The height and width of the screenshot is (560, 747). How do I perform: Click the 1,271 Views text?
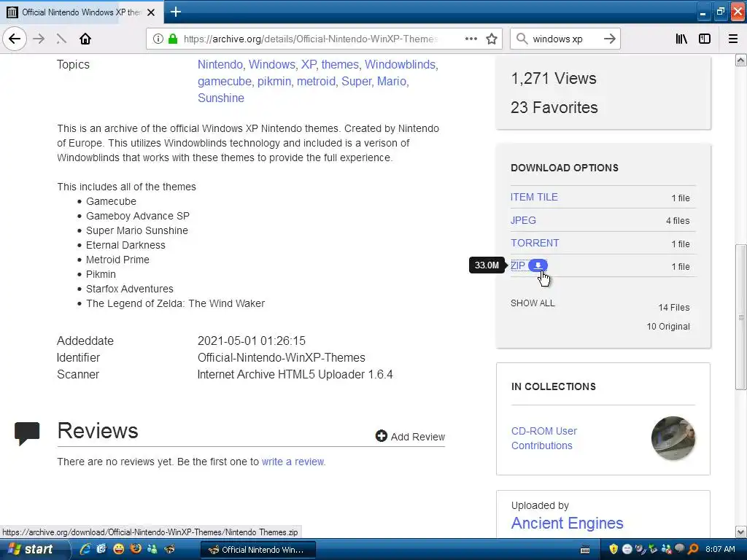(x=553, y=78)
